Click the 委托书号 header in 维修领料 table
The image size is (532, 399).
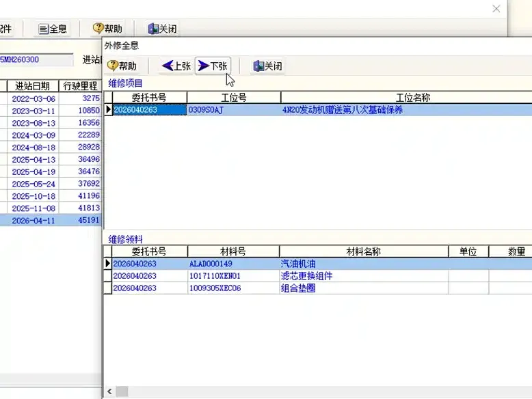(x=149, y=251)
